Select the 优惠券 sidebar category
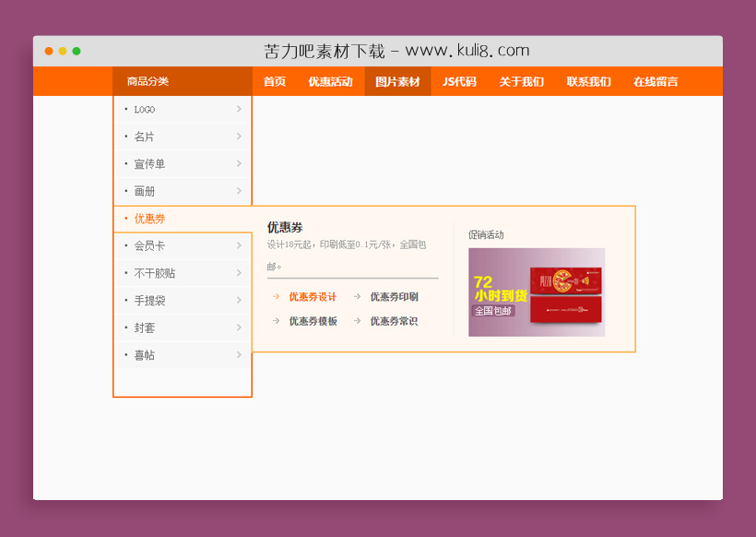 [x=148, y=219]
